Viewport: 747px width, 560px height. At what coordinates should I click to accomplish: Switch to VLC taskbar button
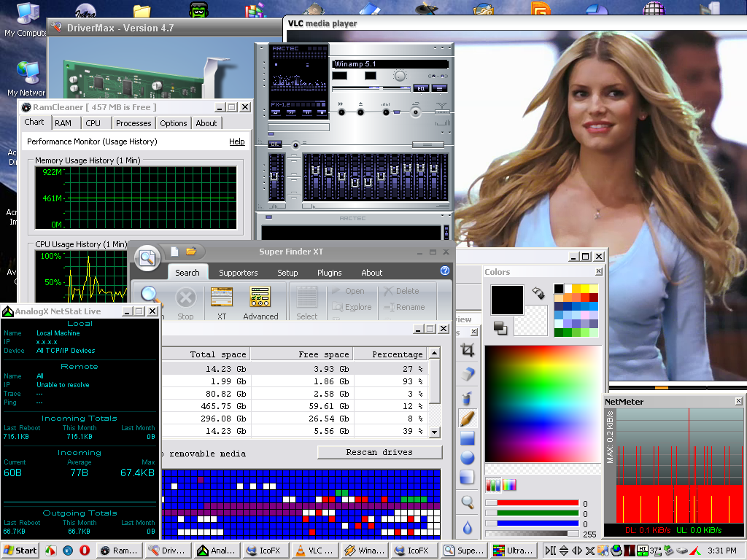[314, 551]
